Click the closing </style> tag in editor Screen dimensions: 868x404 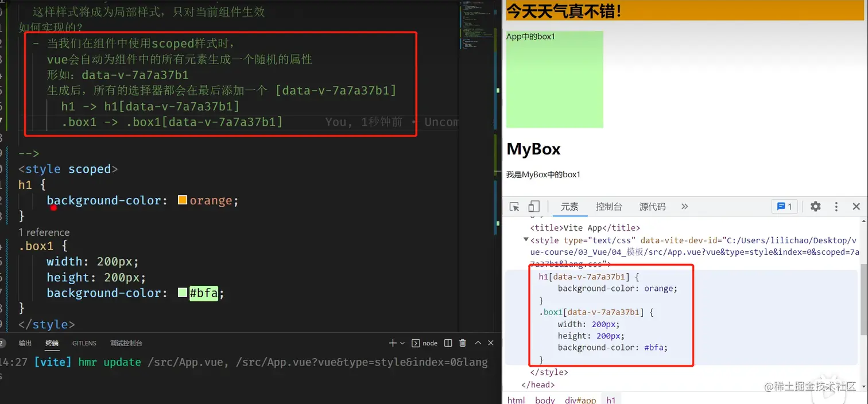(x=46, y=324)
